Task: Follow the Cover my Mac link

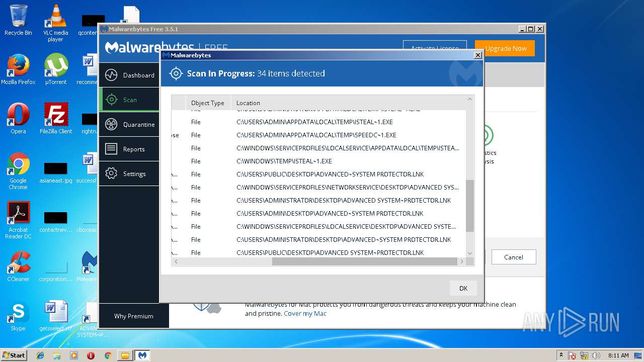Action: click(x=305, y=313)
